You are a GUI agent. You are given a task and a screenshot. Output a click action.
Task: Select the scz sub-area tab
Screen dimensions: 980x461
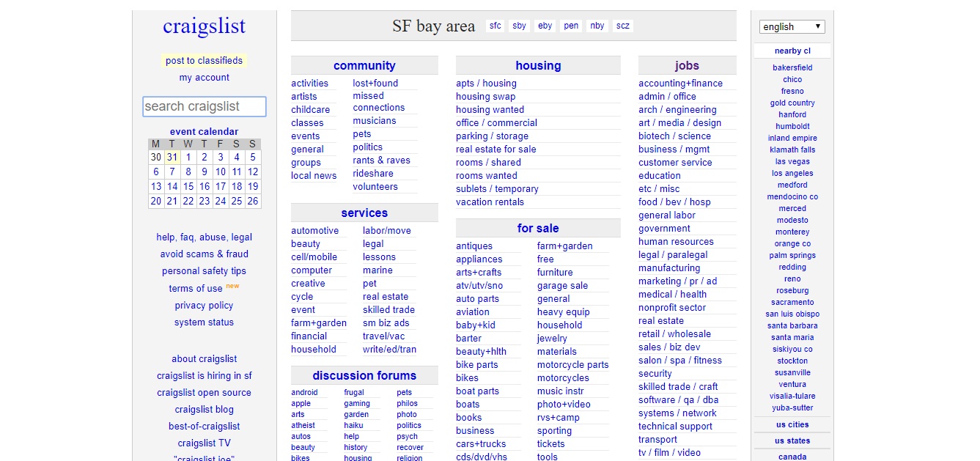(x=623, y=26)
